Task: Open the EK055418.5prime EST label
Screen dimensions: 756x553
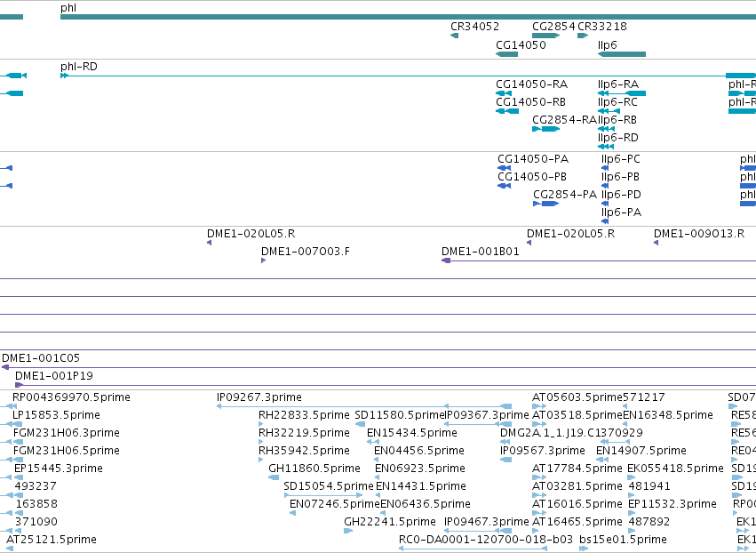Action: (x=676, y=469)
